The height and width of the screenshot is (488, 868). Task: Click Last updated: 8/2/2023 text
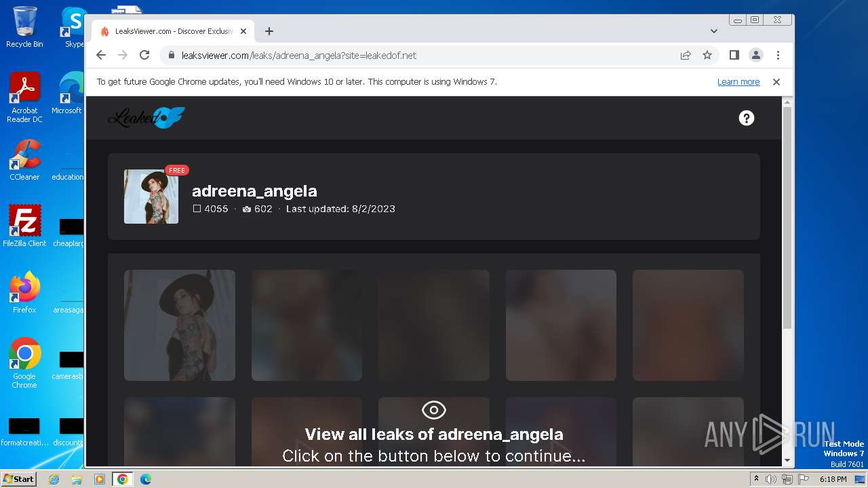(340, 209)
